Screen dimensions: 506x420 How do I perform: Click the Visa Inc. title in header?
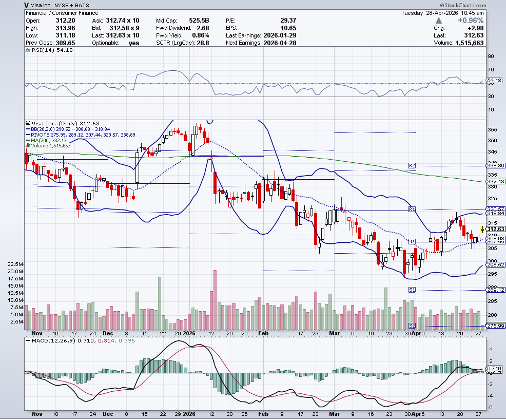41,5
